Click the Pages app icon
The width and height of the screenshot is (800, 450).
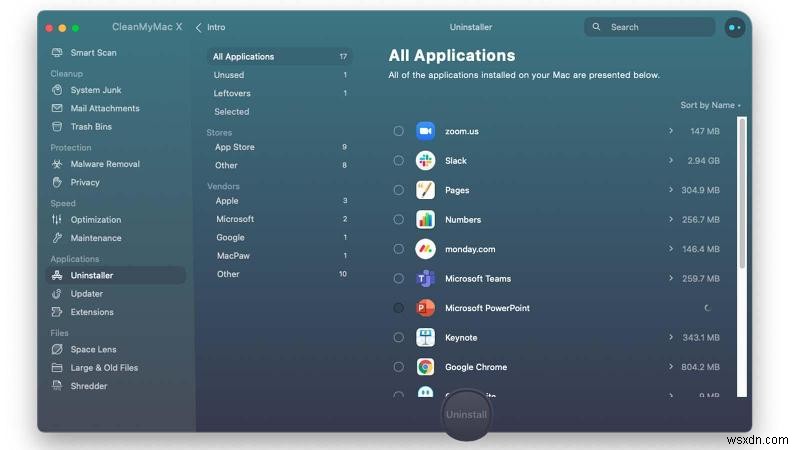click(425, 190)
